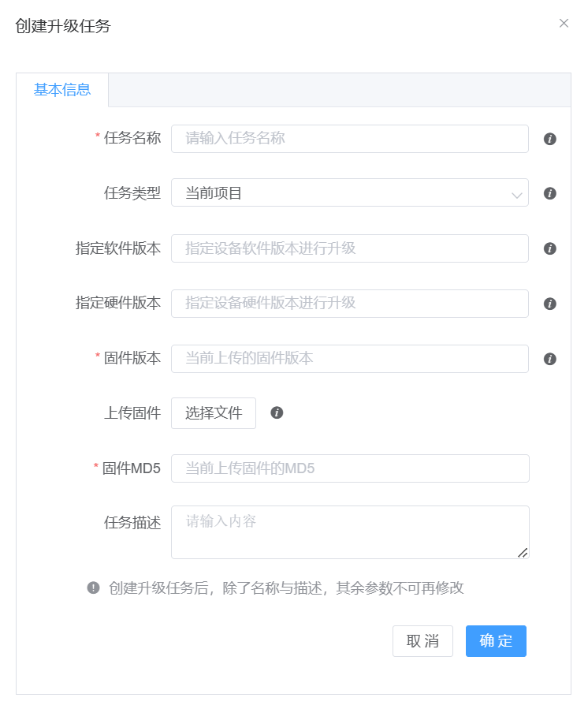
Task: Click info icon beside 固件版本 field
Action: [550, 359]
